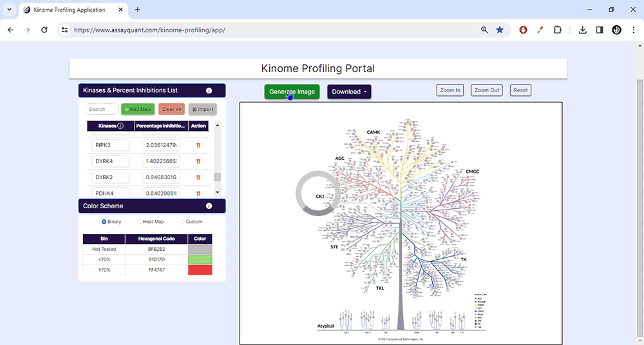The height and width of the screenshot is (345, 644).
Task: Click the Clear All button
Action: [x=171, y=110]
